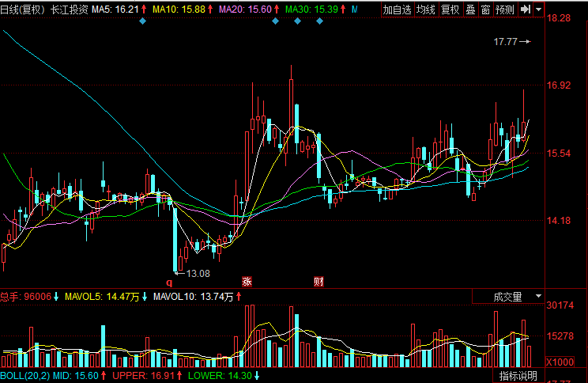588x383 pixels.
Task: Click the red 涨 event marker
Action: click(247, 282)
